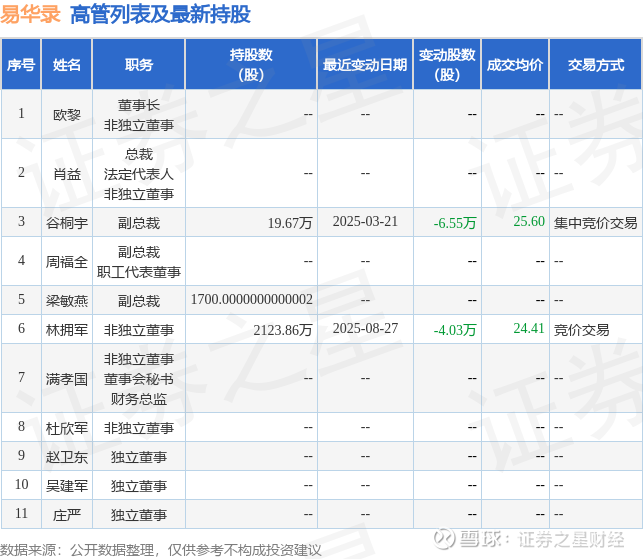
Task: Click the name 梁敏燕 in row 5
Action: 67,301
